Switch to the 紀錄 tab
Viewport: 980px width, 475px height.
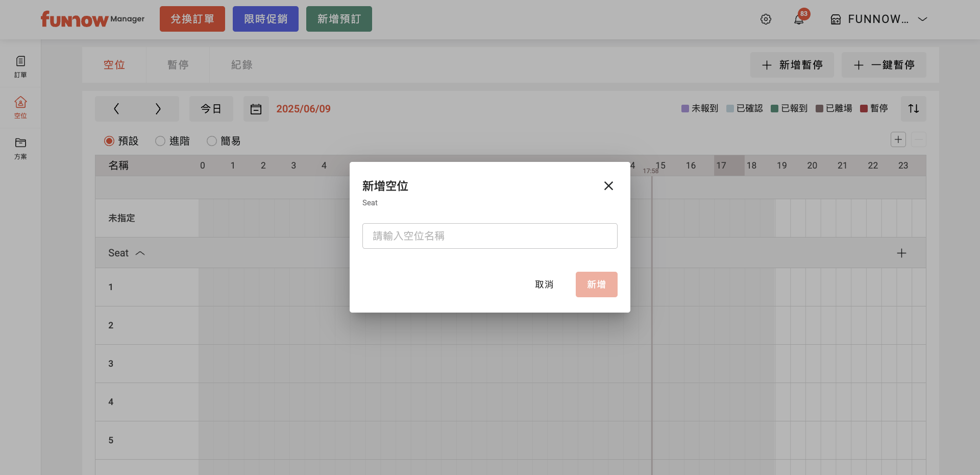tap(241, 65)
